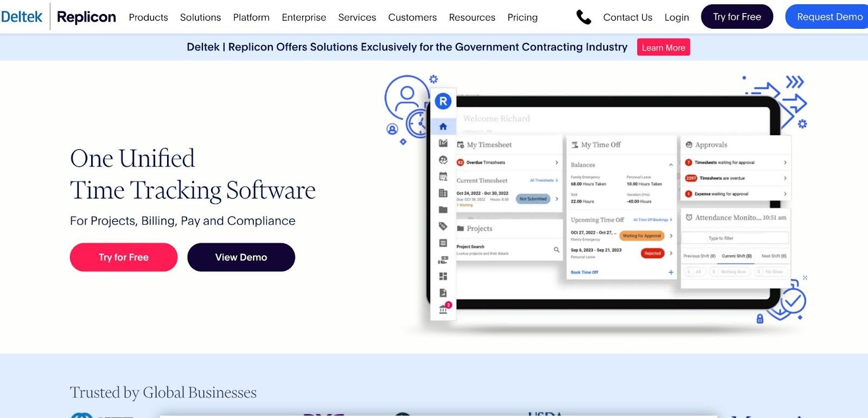Image resolution: width=868 pixels, height=418 pixels.
Task: Click the Type to filter field
Action: tap(735, 238)
